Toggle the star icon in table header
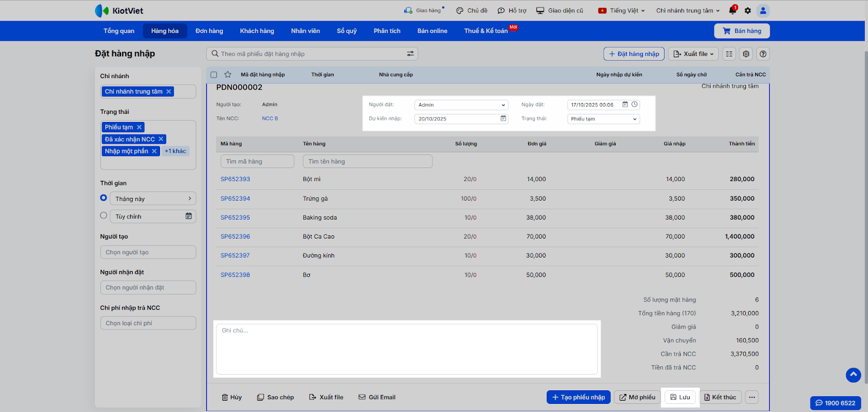This screenshot has height=412, width=868. pyautogui.click(x=228, y=75)
